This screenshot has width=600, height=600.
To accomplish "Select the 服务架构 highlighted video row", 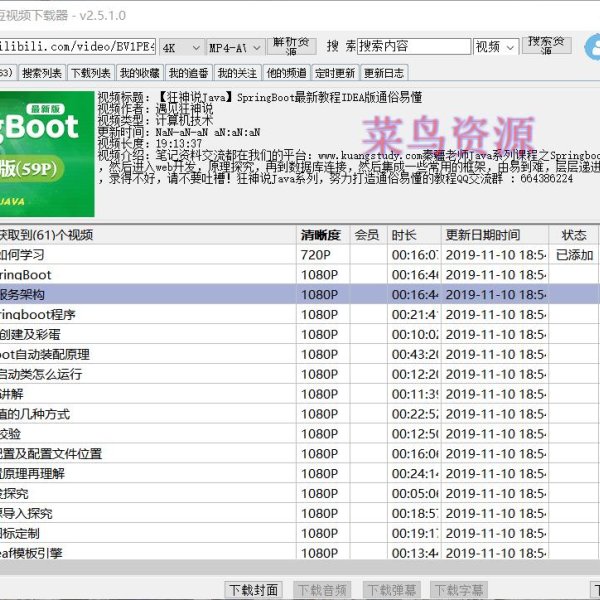I will click(150, 294).
